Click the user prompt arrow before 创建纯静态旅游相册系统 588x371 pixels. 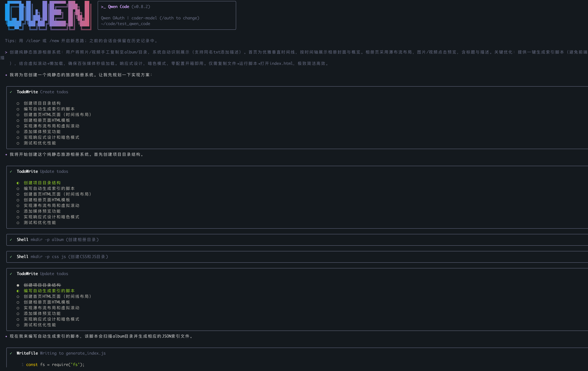(x=6, y=52)
